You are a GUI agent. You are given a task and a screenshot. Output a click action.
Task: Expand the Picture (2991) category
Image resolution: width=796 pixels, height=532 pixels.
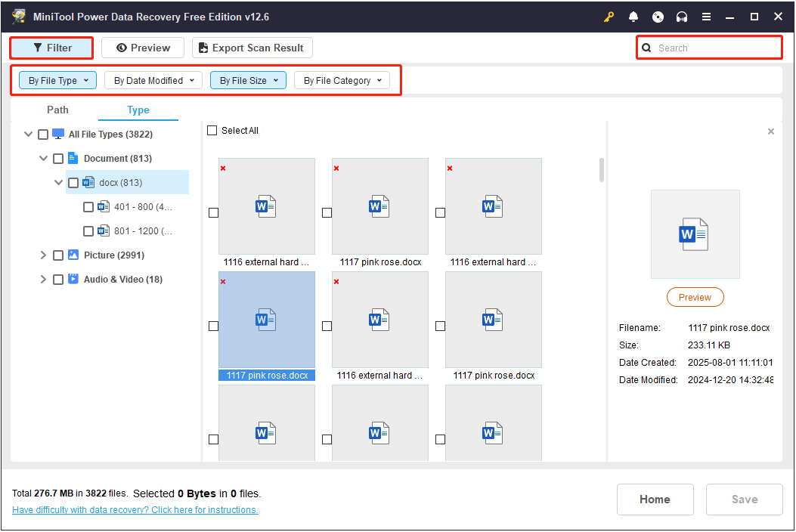coord(43,255)
